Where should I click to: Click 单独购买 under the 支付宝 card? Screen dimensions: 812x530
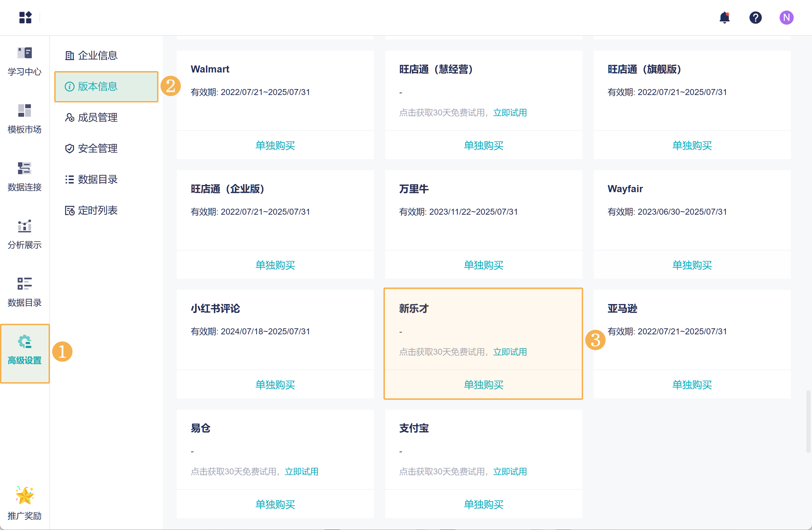(x=483, y=504)
